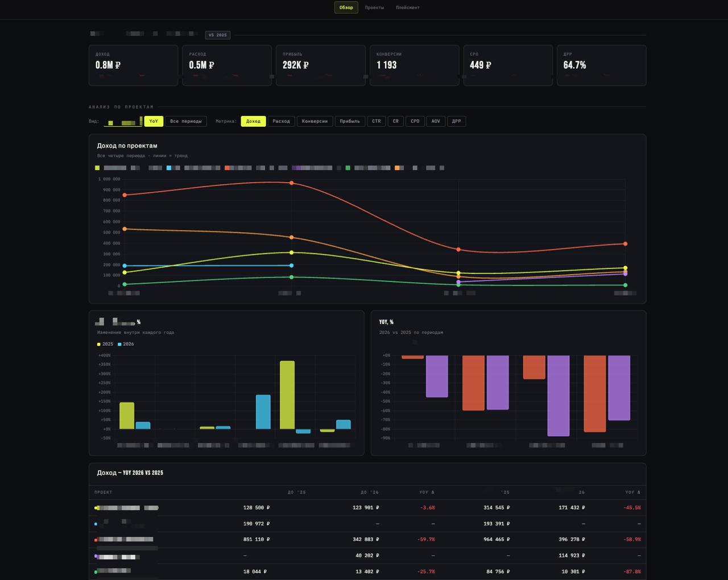The image size is (728, 580).
Task: Switch metric to CR
Action: tap(396, 121)
